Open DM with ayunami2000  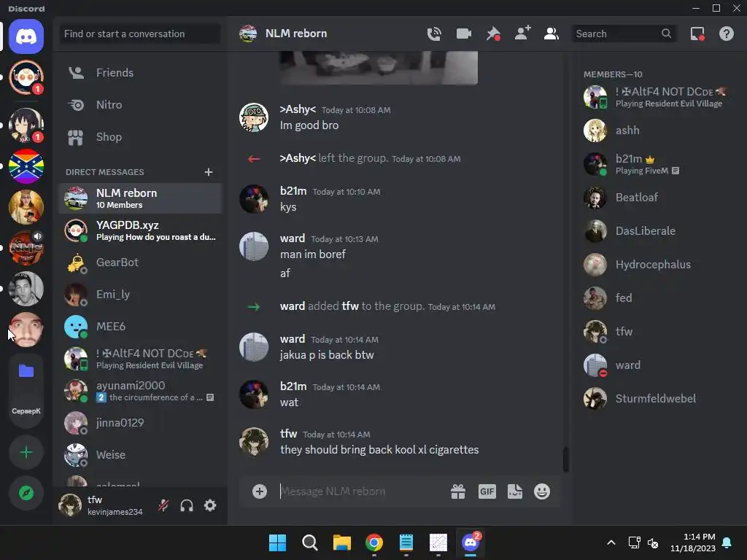140,391
